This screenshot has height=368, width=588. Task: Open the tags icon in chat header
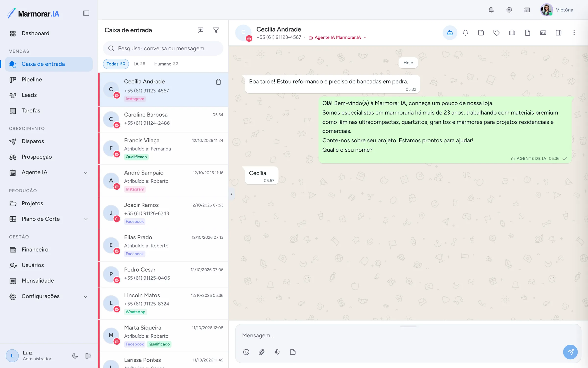496,33
